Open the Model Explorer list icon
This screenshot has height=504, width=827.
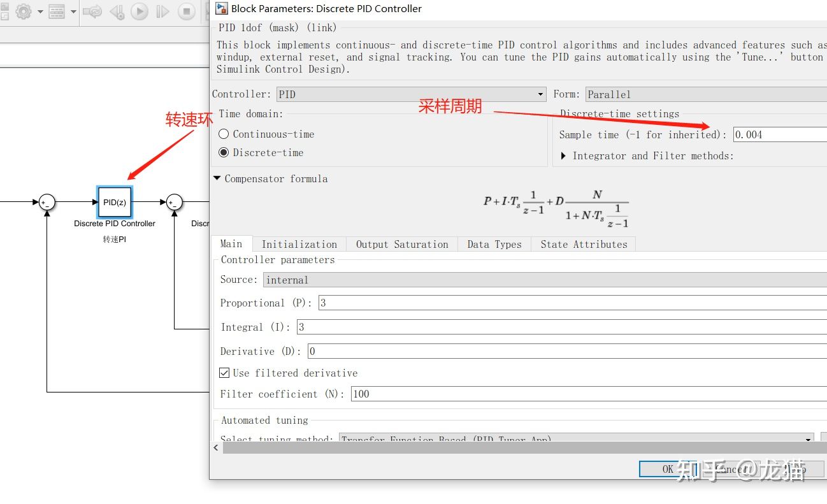click(57, 11)
